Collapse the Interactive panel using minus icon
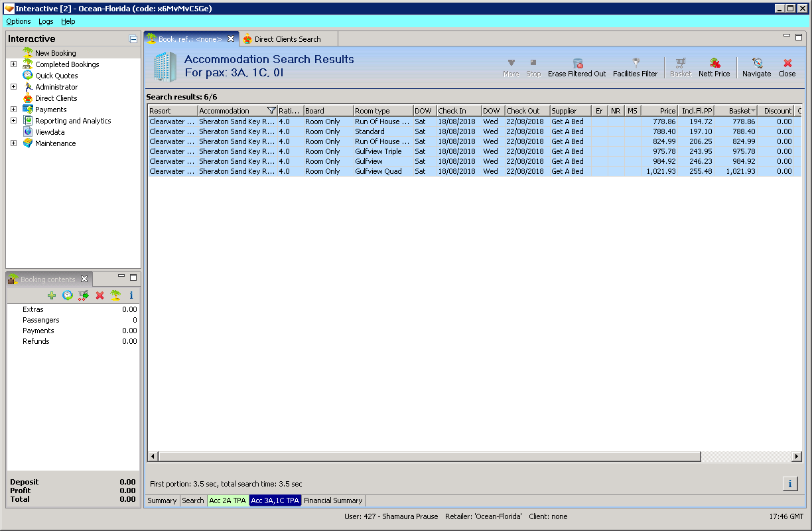The width and height of the screenshot is (812, 531). coord(133,39)
